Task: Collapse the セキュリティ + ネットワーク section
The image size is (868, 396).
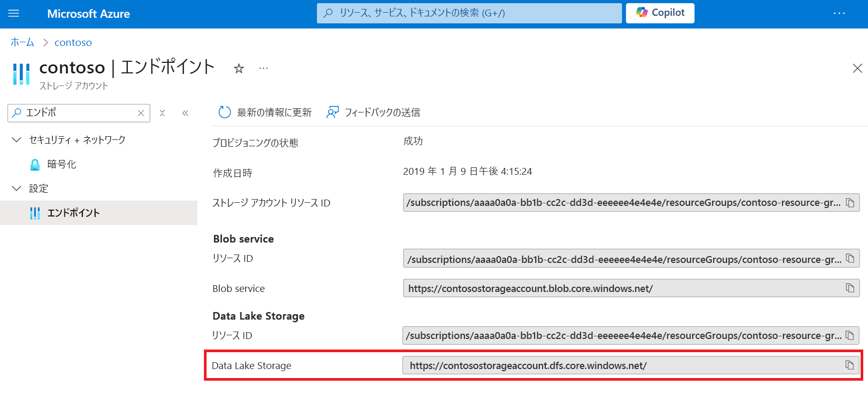Action: point(17,140)
